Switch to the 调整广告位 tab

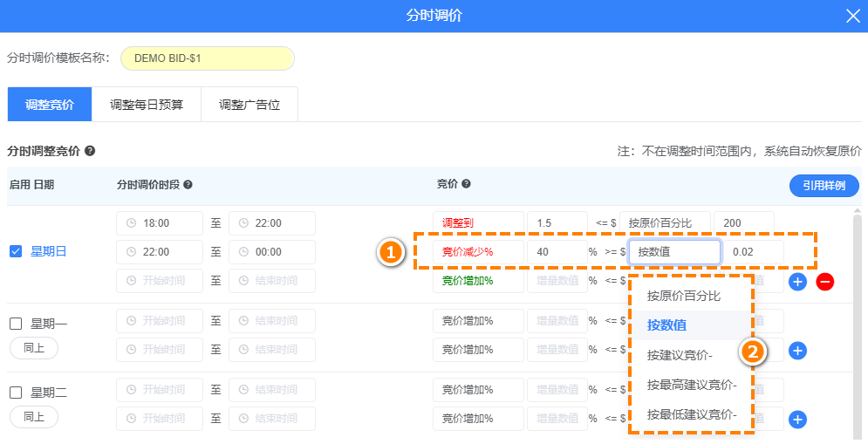pos(249,105)
